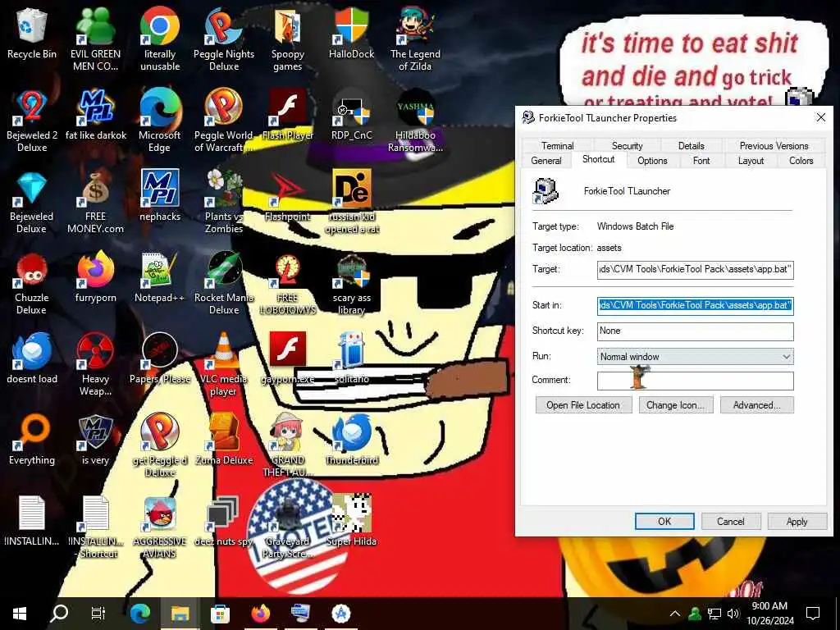Click the taskbar Search magnifier
The width and height of the screenshot is (840, 630).
(59, 614)
